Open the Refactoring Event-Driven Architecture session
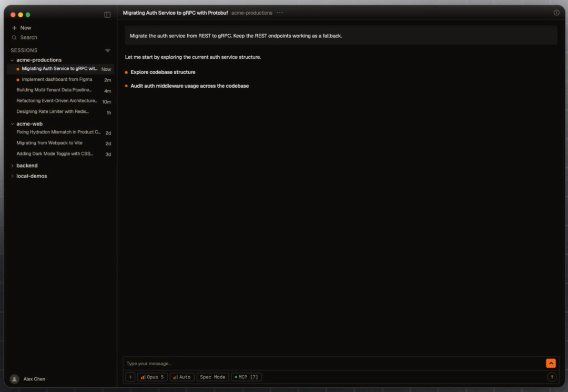Image resolution: width=568 pixels, height=392 pixels. 61,101
